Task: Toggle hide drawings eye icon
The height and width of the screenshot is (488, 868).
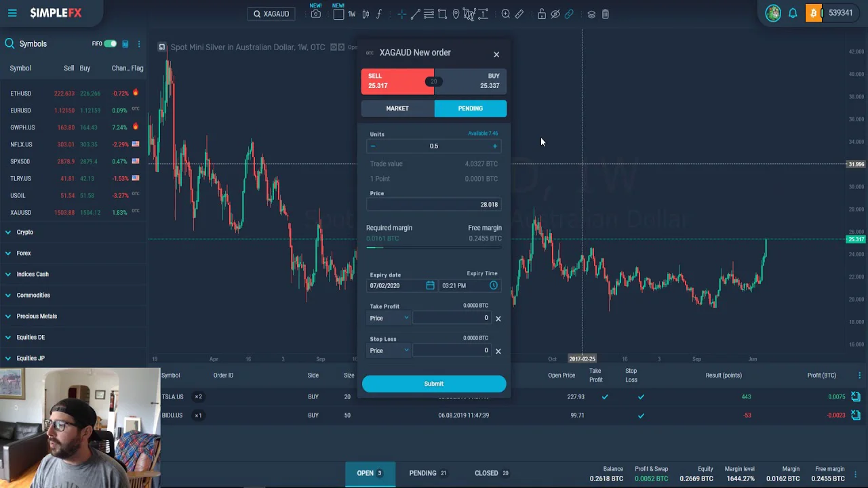Action: [x=555, y=14]
